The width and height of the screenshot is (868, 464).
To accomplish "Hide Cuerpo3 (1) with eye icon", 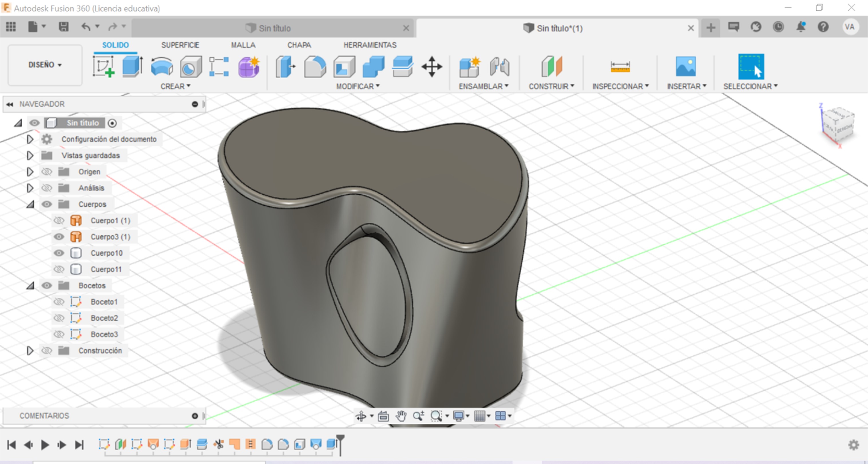I will pos(59,237).
